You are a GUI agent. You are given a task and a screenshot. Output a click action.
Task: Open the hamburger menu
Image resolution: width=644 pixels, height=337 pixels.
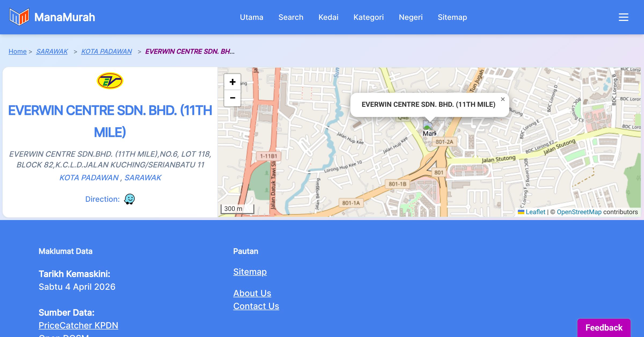click(x=623, y=17)
